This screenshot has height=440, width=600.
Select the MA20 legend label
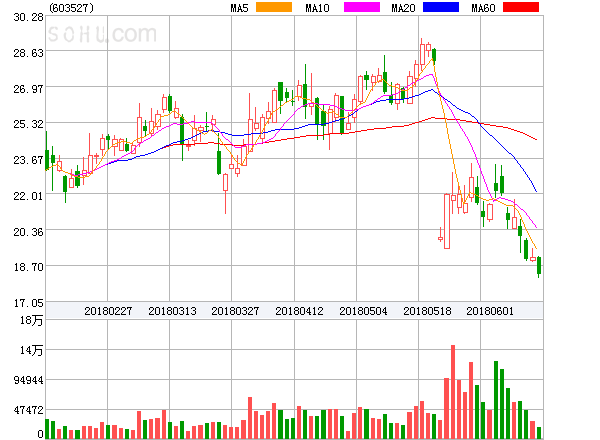pos(403,8)
